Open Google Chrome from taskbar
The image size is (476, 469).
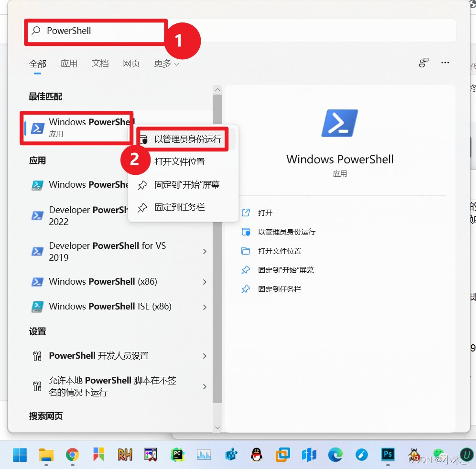(x=72, y=455)
